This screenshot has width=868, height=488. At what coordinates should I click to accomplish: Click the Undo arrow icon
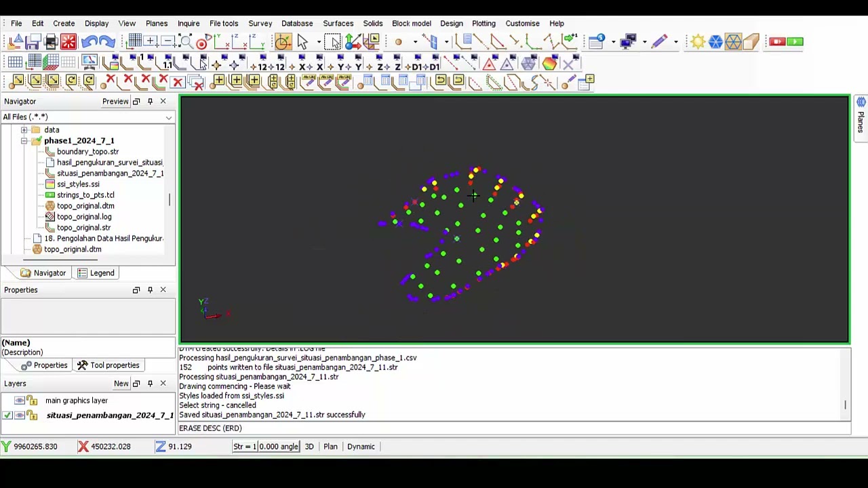(90, 42)
